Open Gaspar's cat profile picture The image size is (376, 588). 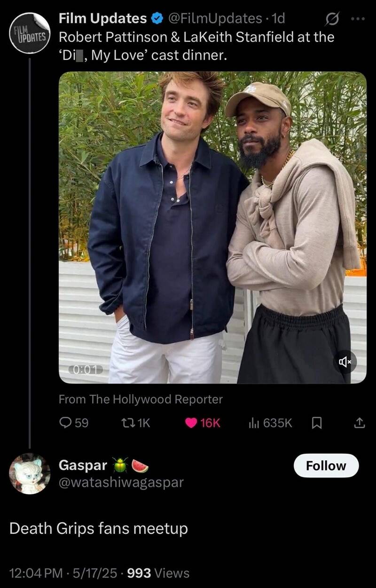point(29,473)
